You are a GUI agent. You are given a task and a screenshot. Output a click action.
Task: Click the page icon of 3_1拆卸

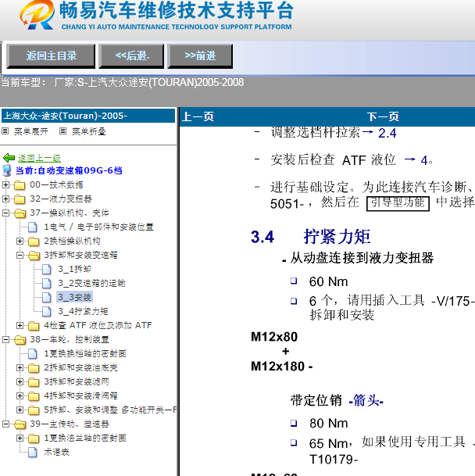tap(46, 270)
